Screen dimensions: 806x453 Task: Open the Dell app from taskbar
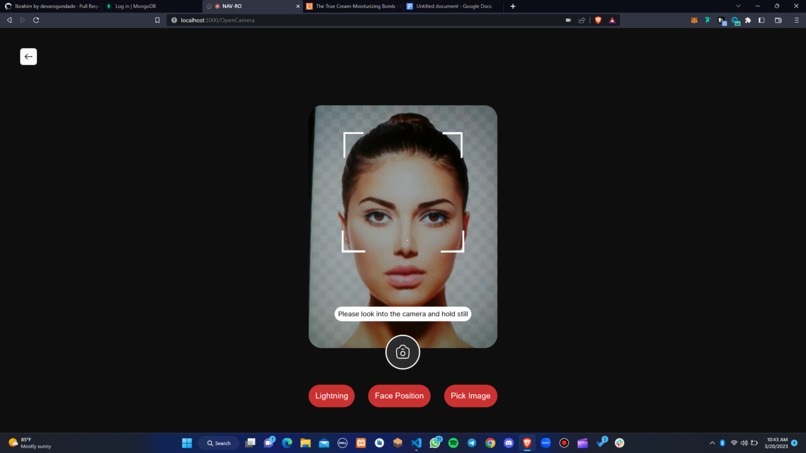click(342, 443)
